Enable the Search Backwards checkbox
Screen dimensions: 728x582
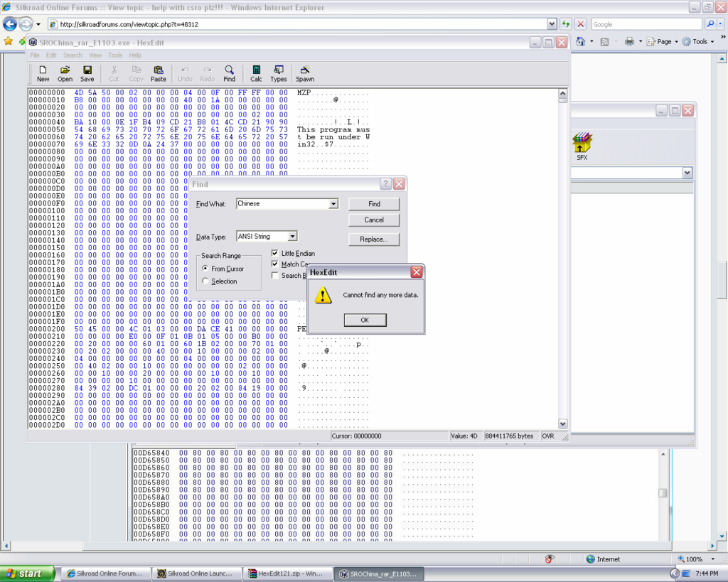pos(275,275)
